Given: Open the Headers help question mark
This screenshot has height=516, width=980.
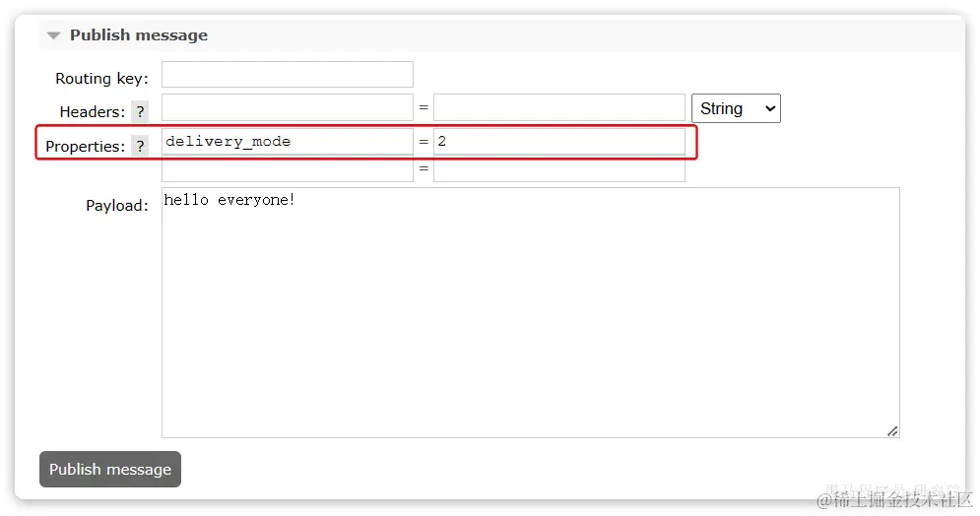Looking at the screenshot, I should pyautogui.click(x=140, y=112).
